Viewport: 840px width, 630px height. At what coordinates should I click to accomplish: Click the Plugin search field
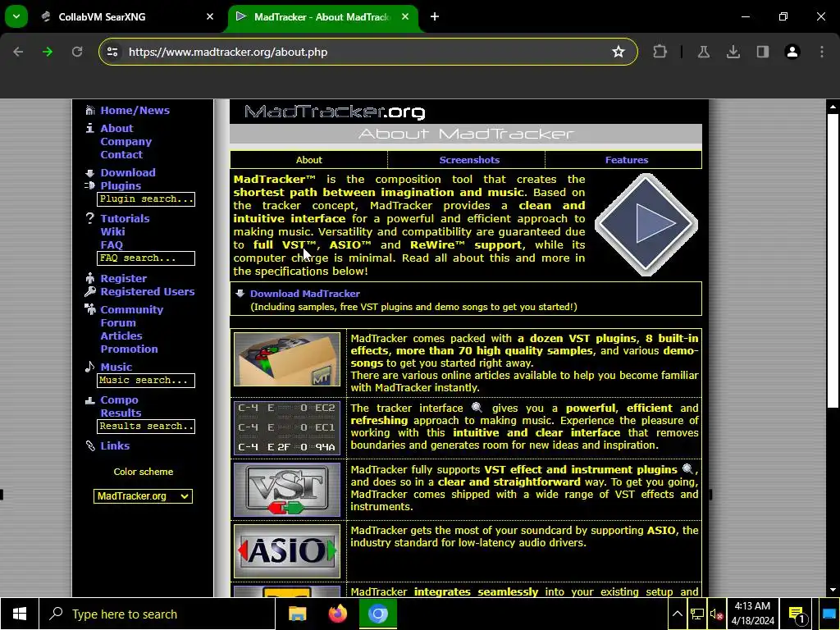click(x=146, y=199)
